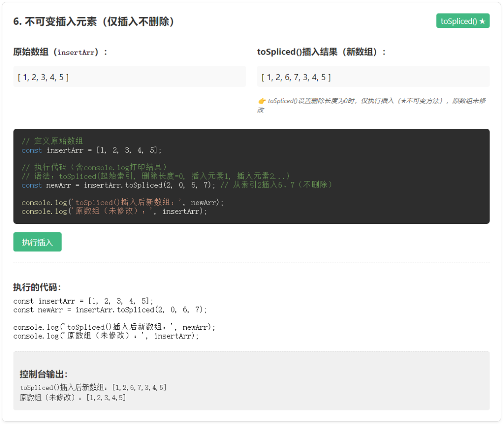
Task: Click output line toSpliced()插入后新数组: [1,2,6,7,3,4,5]
Action: pos(93,388)
